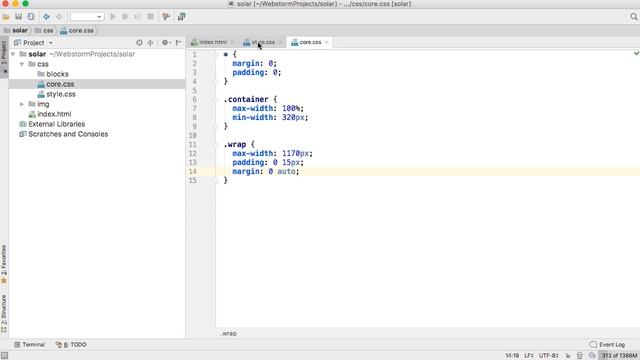This screenshot has height=360, width=640.
Task: Click the Open folder toolbar icon
Action: coord(6,17)
